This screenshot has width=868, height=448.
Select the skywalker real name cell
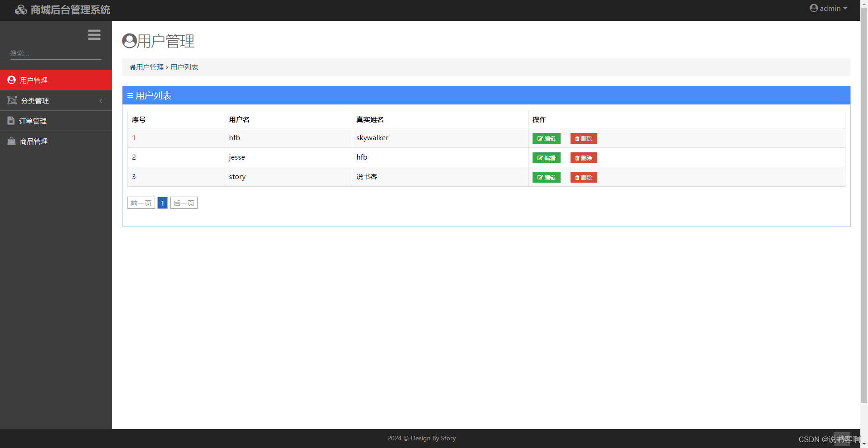click(440, 138)
